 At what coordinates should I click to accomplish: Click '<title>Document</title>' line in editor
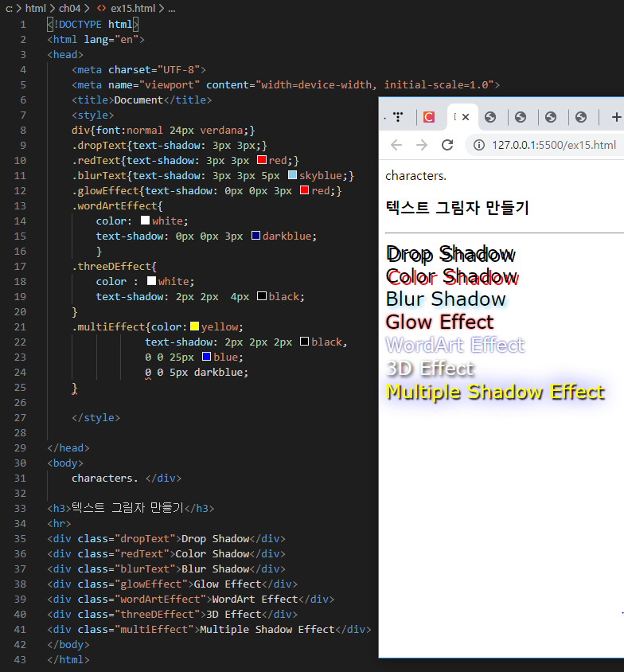tap(142, 100)
